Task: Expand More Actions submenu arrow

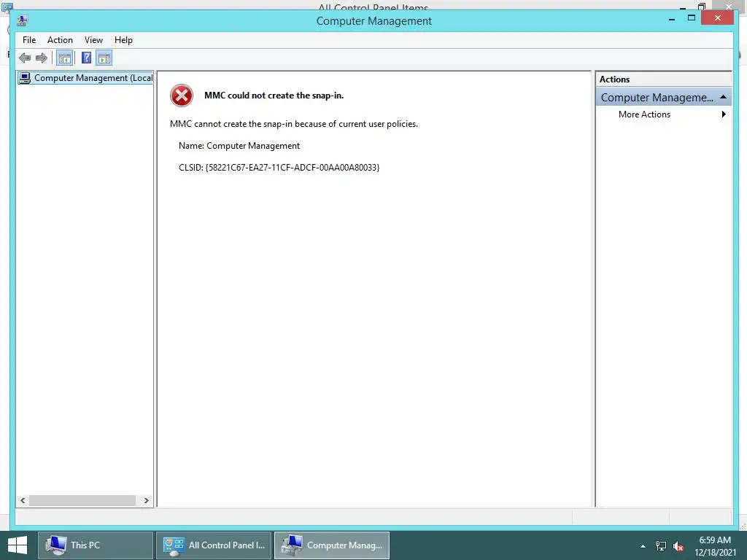Action: [x=724, y=114]
